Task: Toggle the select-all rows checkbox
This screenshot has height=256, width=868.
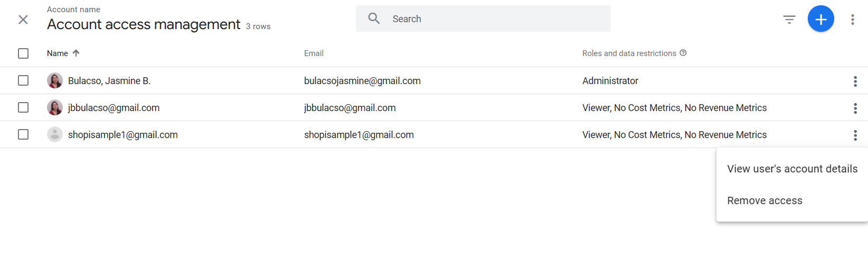Action: pyautogui.click(x=23, y=53)
